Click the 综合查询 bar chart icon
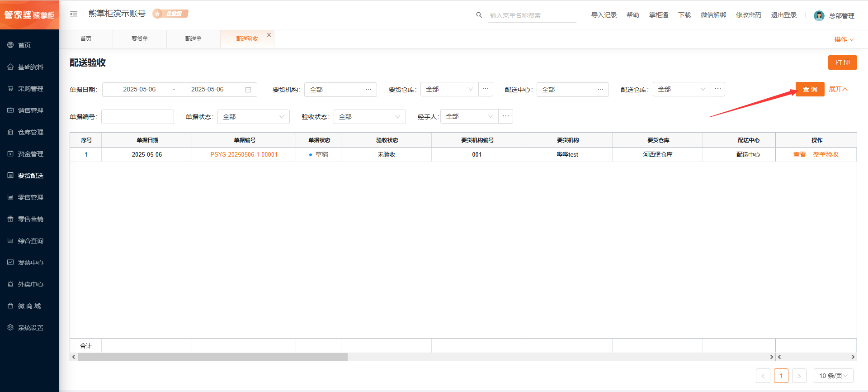 point(10,240)
